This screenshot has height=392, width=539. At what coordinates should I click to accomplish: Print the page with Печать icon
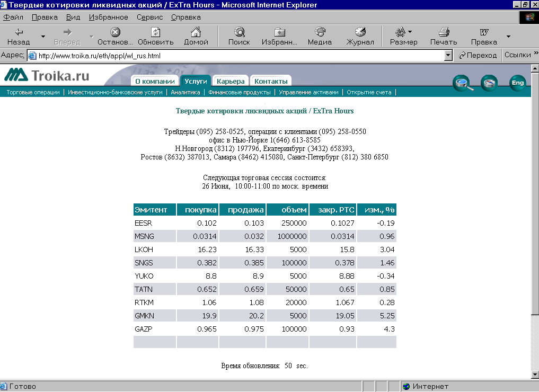pyautogui.click(x=444, y=32)
